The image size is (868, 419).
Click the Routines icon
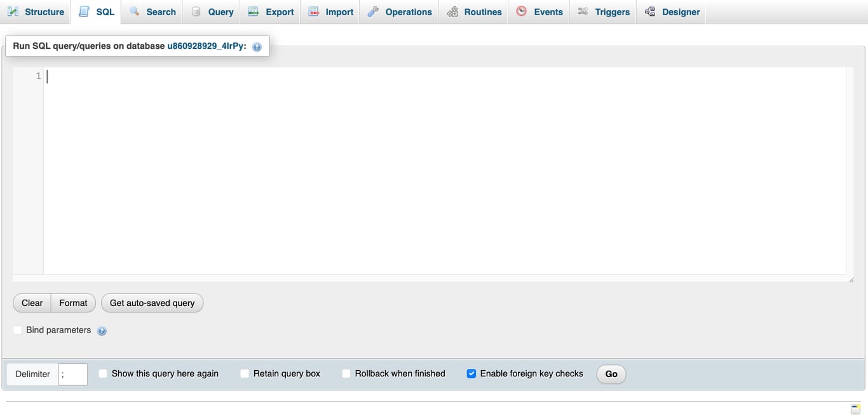pos(452,11)
